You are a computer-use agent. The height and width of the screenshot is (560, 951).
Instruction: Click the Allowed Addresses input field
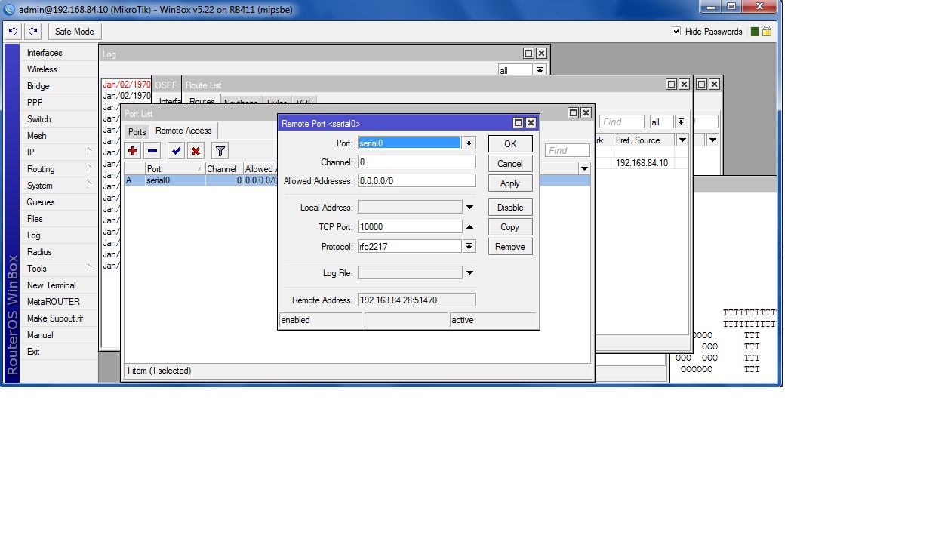point(417,181)
